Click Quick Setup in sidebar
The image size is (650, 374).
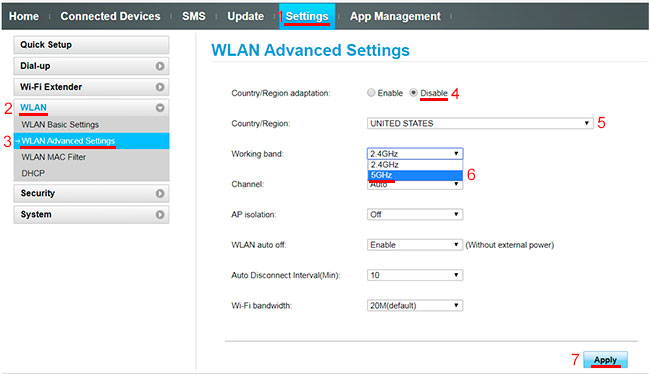click(91, 45)
